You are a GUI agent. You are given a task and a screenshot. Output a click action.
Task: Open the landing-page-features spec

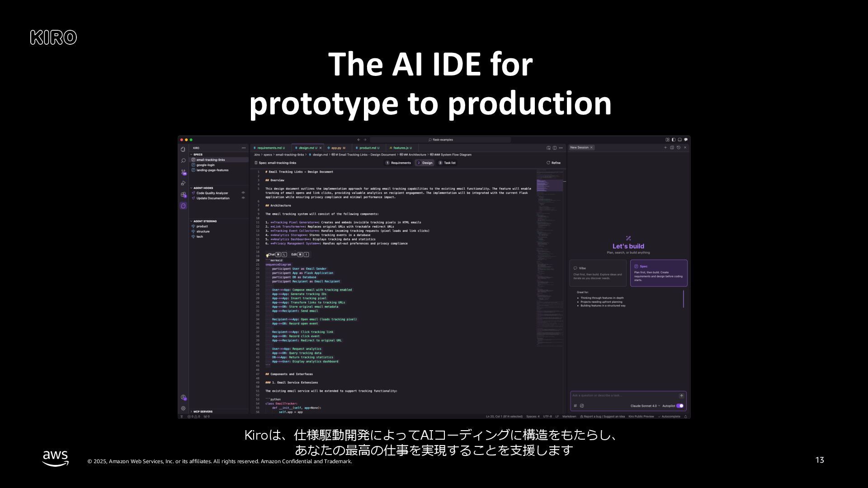tap(219, 170)
